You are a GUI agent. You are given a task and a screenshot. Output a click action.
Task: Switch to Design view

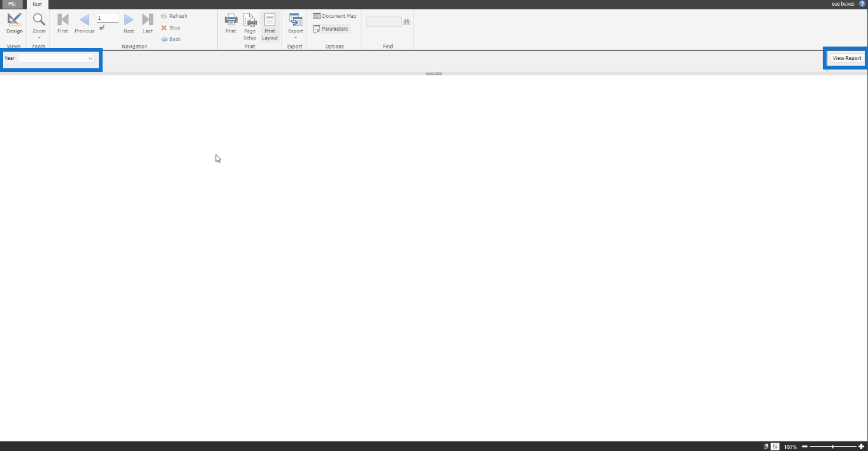click(x=14, y=23)
